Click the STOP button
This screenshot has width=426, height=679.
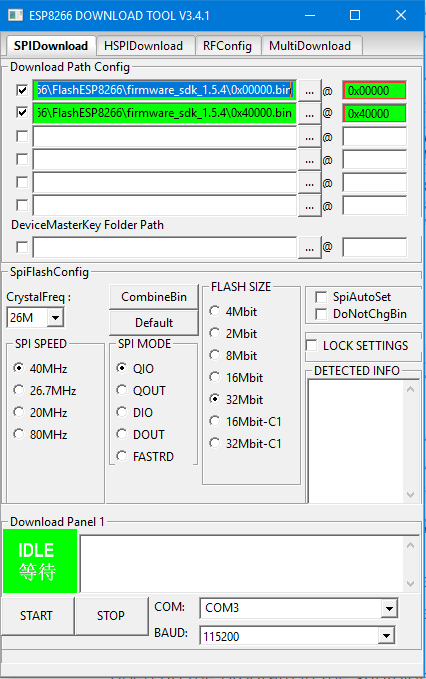[111, 615]
